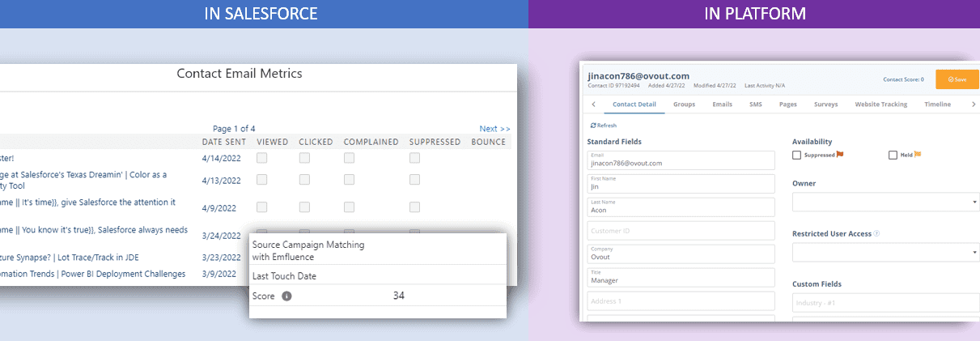The image size is (980, 341).
Task: Toggle Viewed checkbox for 4/14/2022 email
Action: 262,158
